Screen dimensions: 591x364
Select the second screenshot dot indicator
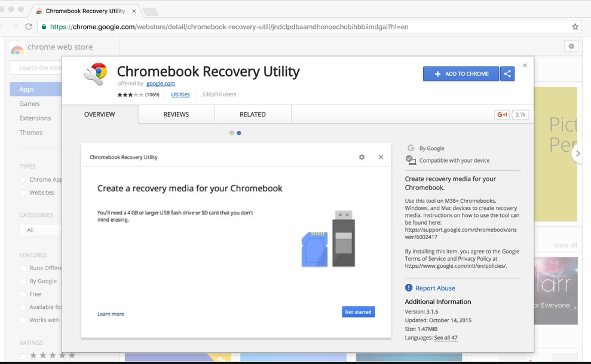tap(239, 133)
